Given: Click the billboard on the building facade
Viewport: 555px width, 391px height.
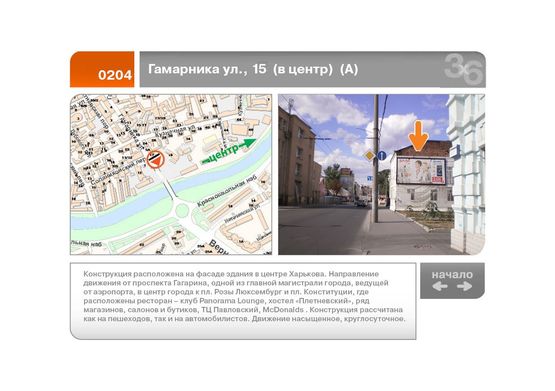Looking at the screenshot, I should point(421,171).
